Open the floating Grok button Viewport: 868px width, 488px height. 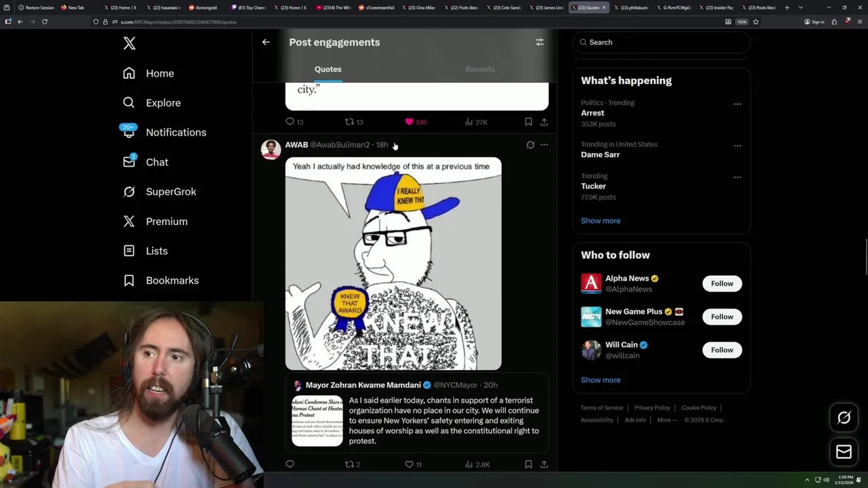click(844, 418)
